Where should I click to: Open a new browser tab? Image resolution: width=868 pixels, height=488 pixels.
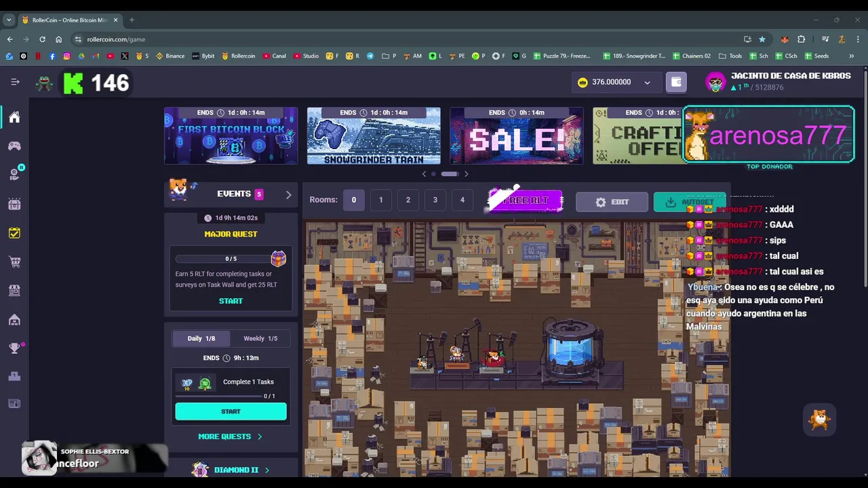[132, 20]
